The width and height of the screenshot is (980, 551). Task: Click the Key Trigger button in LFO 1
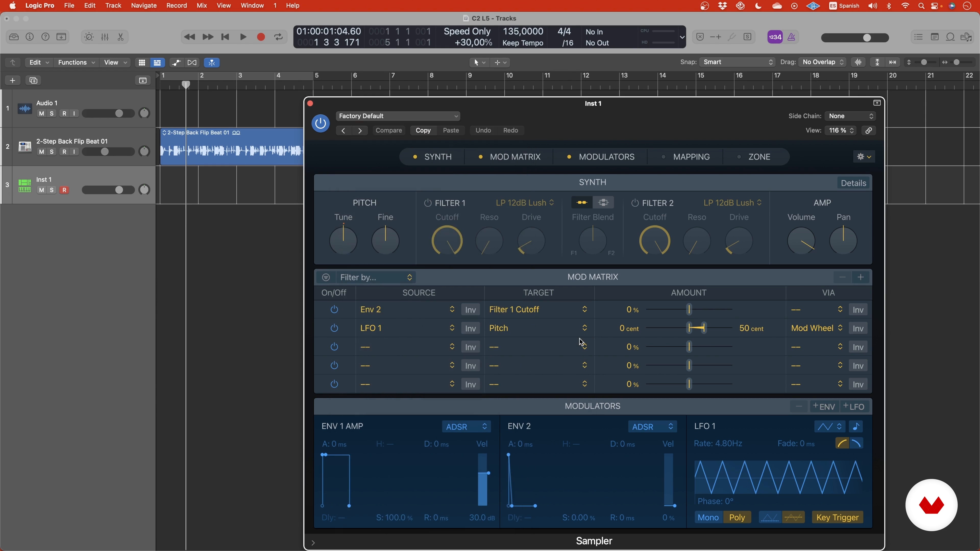pos(837,518)
